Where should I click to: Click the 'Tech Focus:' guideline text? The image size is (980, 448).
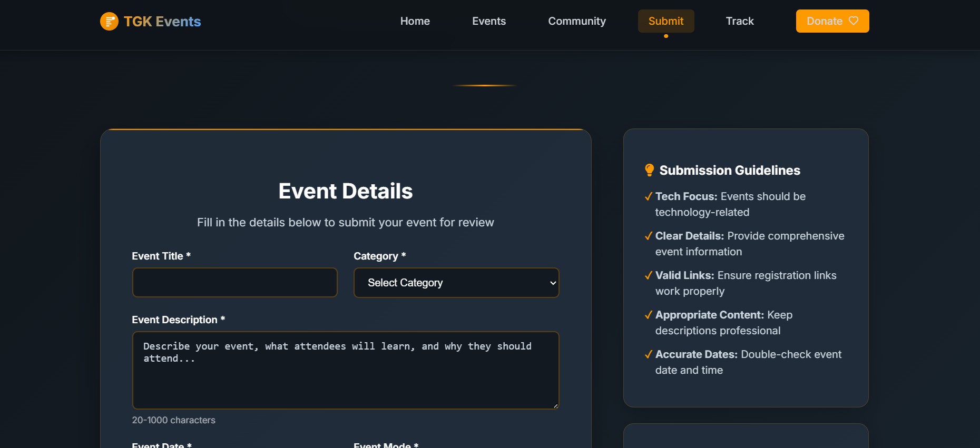[687, 196]
